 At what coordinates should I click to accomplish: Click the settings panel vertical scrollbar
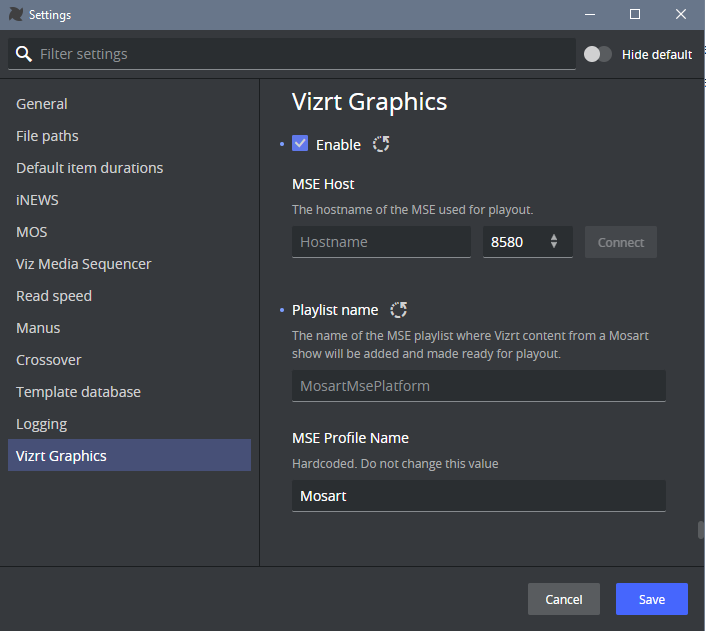click(701, 530)
